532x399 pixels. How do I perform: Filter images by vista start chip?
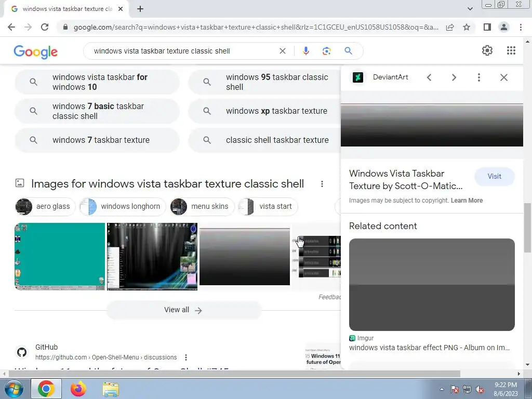[268, 206]
